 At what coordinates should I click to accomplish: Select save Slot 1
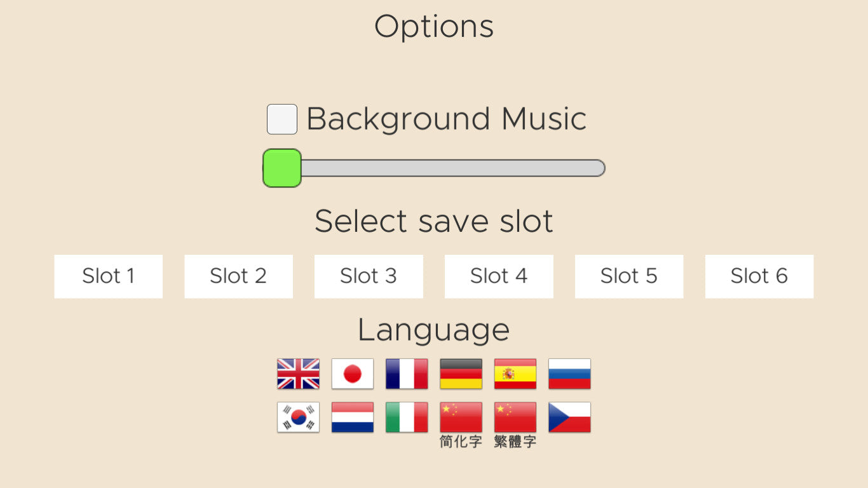(x=109, y=276)
